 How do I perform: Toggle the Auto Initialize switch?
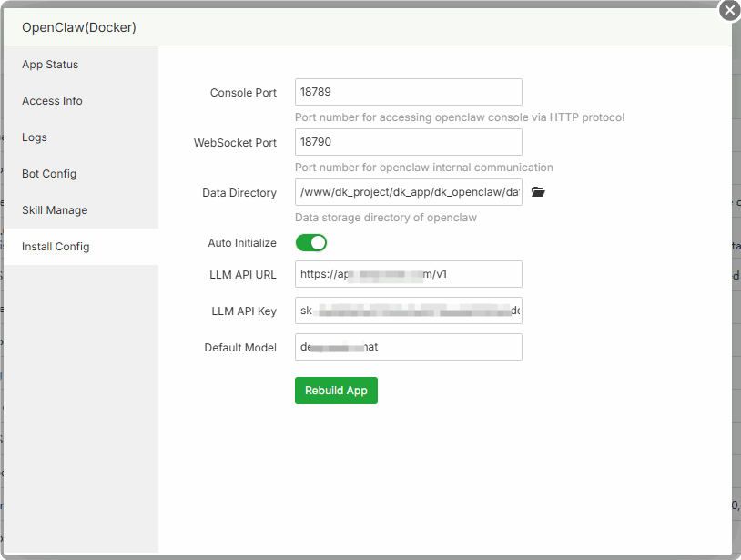(x=311, y=243)
